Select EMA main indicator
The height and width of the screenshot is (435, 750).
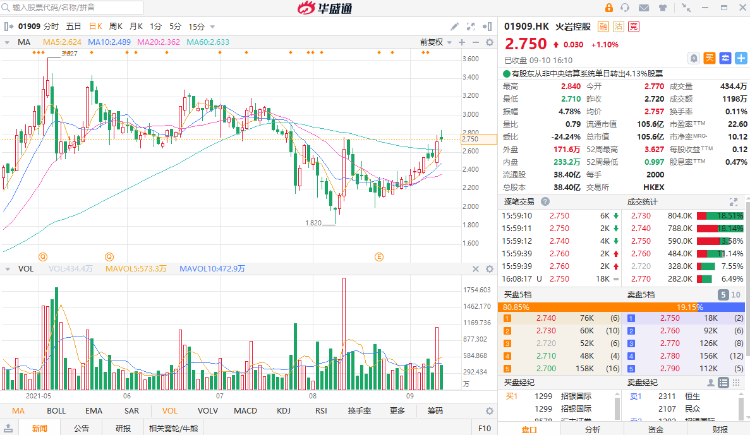point(94,411)
